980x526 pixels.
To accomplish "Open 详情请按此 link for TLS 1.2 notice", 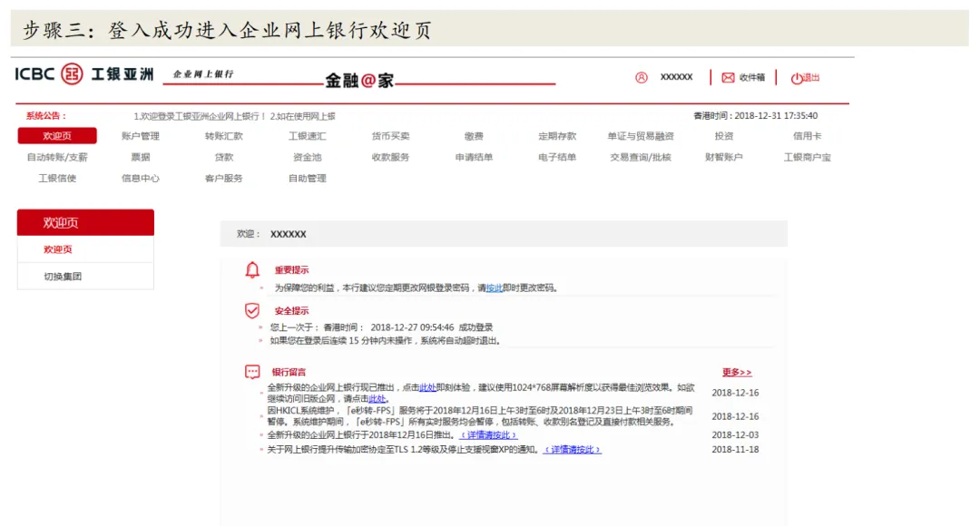I will [572, 450].
